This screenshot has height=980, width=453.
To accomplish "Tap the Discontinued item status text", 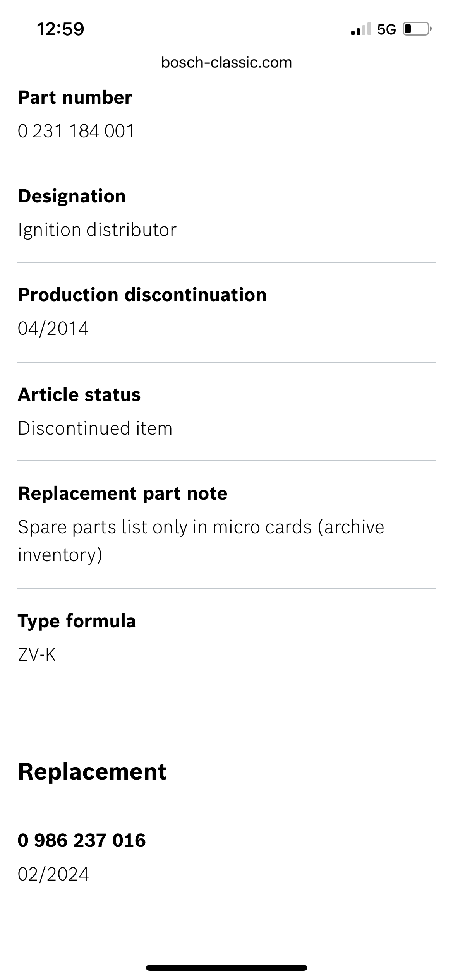I will coord(95,428).
